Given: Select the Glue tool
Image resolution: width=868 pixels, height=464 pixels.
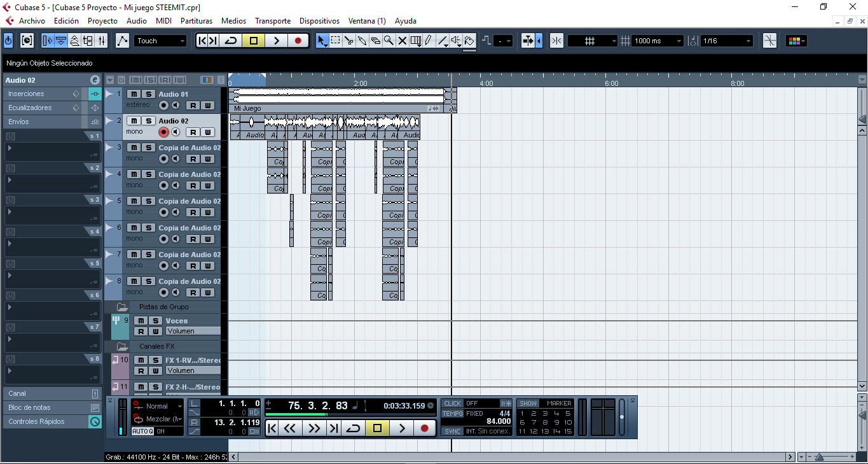Looking at the screenshot, I should point(362,41).
